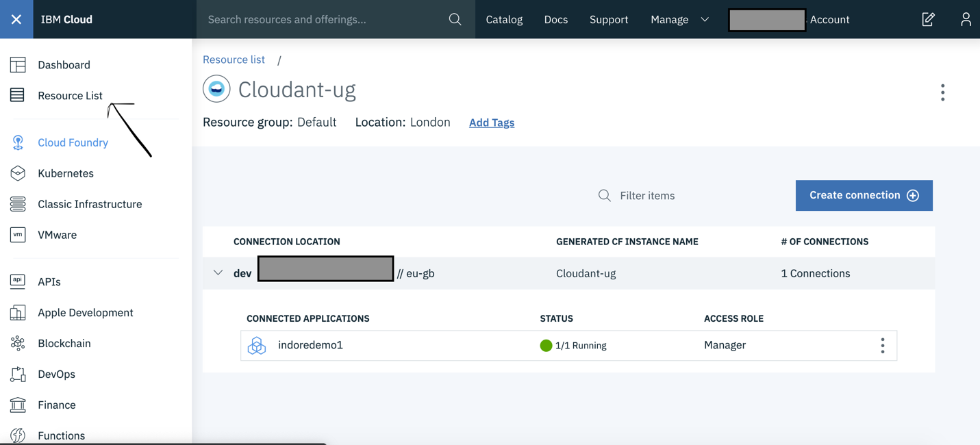
Task: Open the Account switcher in header
Action: click(789, 20)
